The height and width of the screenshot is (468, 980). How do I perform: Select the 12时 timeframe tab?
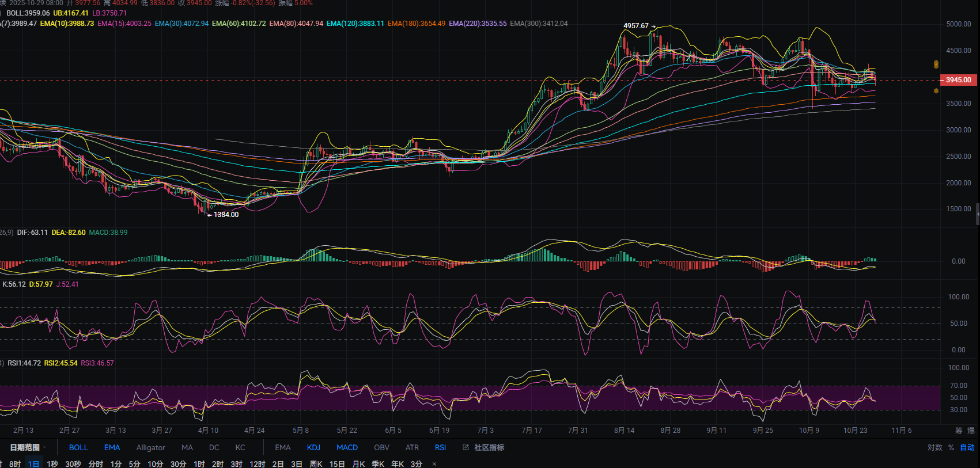257,464
